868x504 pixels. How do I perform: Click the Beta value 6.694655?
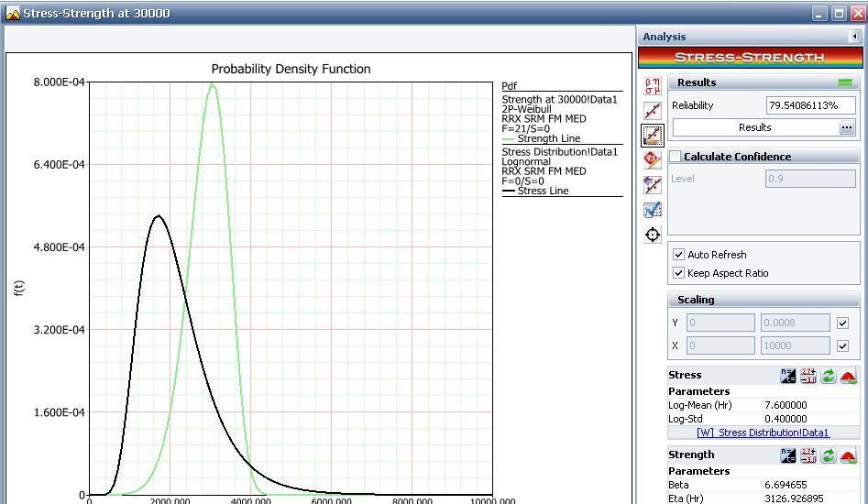[786, 485]
